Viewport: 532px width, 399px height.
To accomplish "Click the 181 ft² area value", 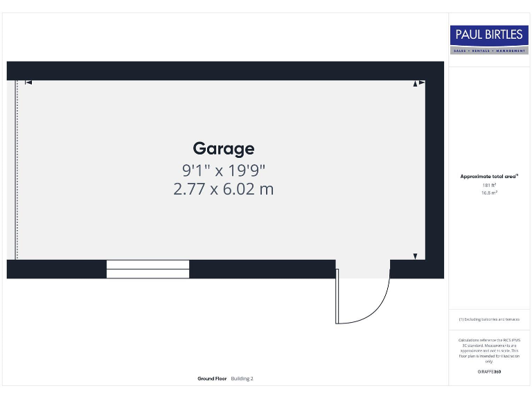I will coord(489,185).
